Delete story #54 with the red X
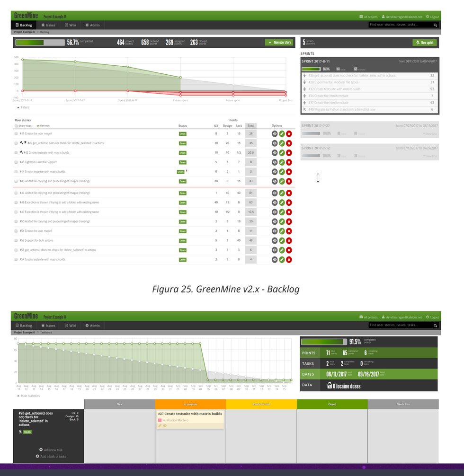This screenshot has width=464, height=476. (x=289, y=260)
